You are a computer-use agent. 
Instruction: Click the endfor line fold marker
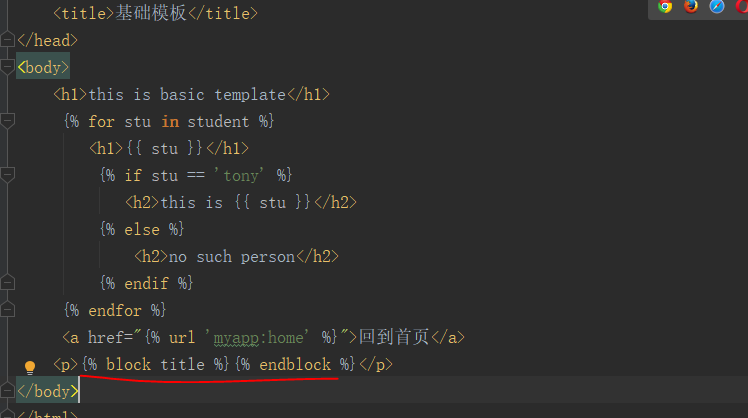click(8, 310)
